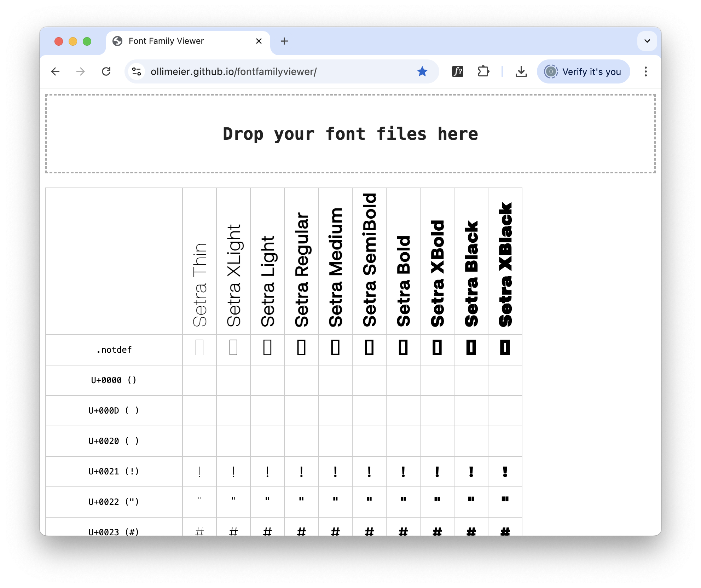The width and height of the screenshot is (701, 588).
Task: Open the Downloads icon in the toolbar
Action: click(x=521, y=71)
